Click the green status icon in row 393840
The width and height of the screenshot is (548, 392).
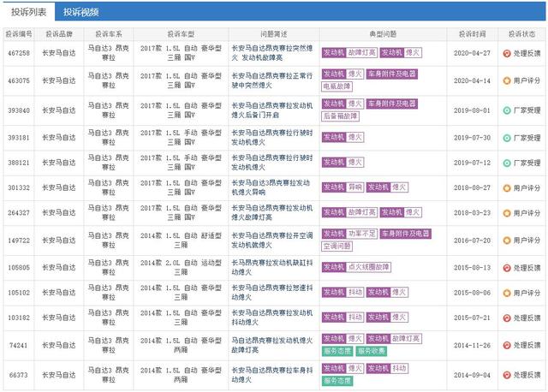click(507, 110)
